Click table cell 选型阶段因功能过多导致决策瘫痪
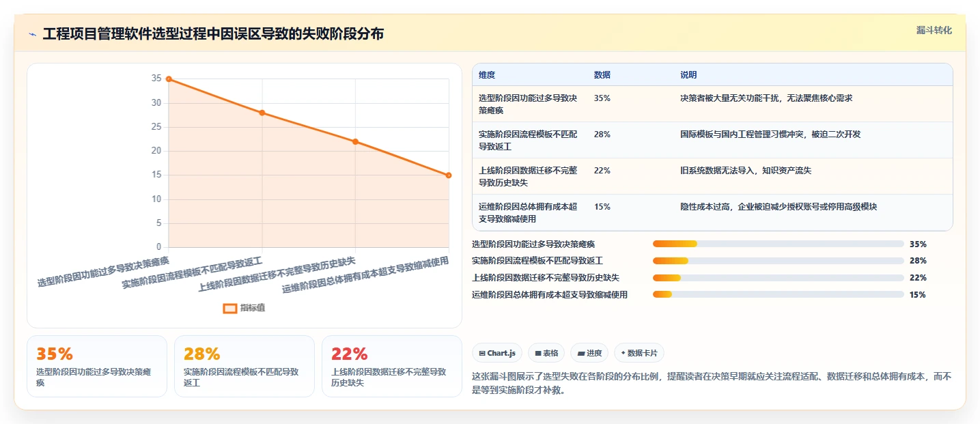The width and height of the screenshot is (980, 424). pos(529,104)
